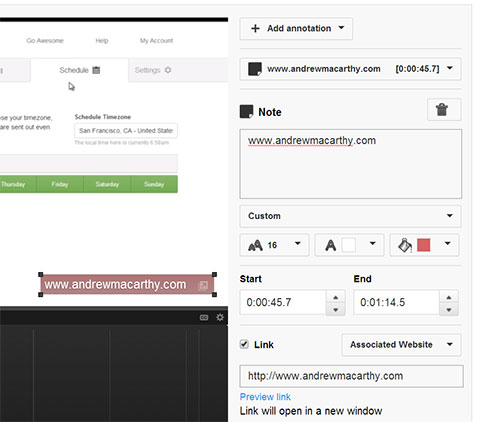Select the Thursday day button
The height and width of the screenshot is (422, 480).
(x=18, y=184)
